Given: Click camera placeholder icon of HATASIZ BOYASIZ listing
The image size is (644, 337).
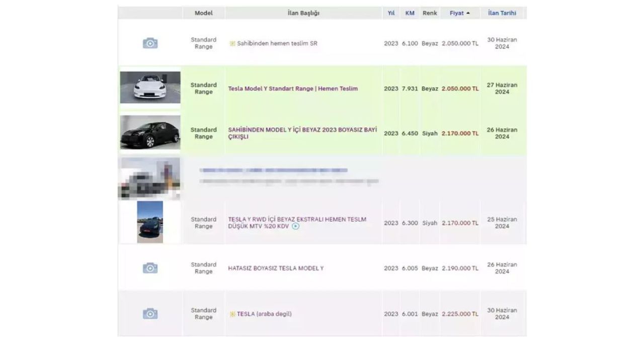Looking at the screenshot, I should pos(150,268).
